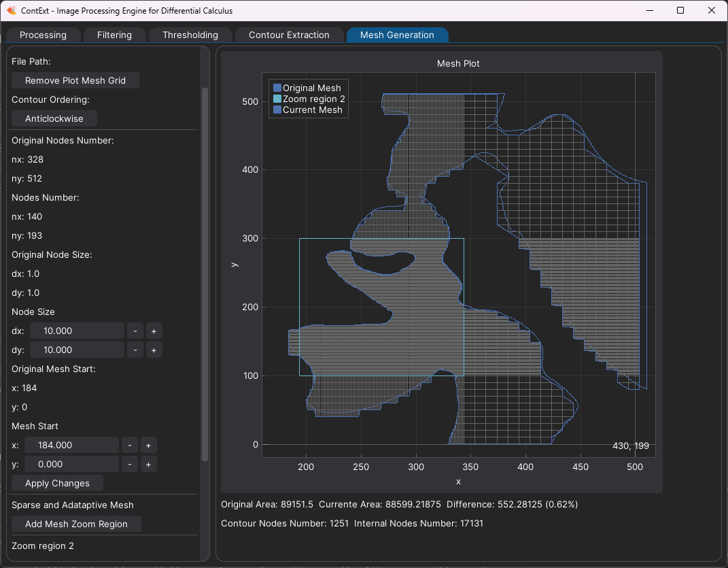
Task: Toggle Original Mesh legend swatch
Action: pyautogui.click(x=277, y=88)
